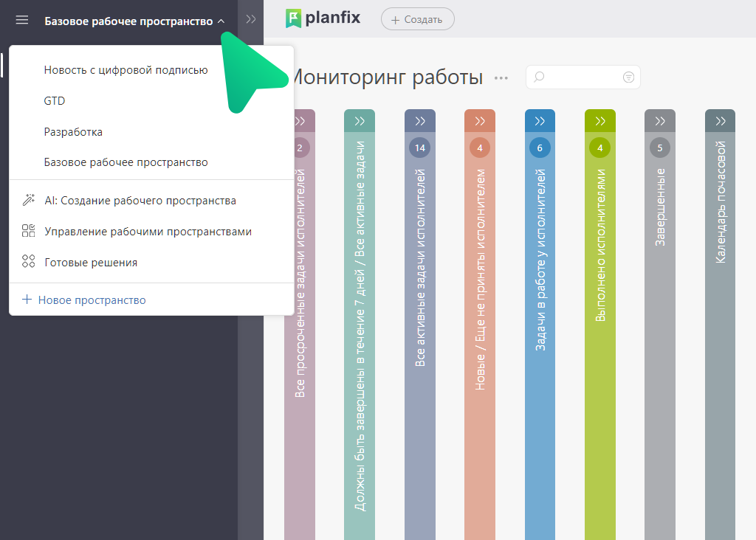Click the Готовые решения four-circles icon
The height and width of the screenshot is (540, 756).
[29, 262]
